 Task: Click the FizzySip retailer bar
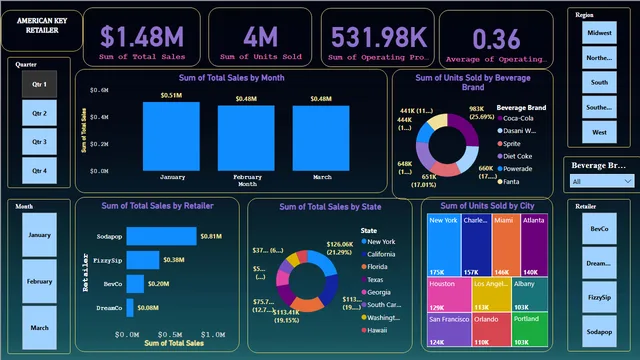(x=143, y=260)
